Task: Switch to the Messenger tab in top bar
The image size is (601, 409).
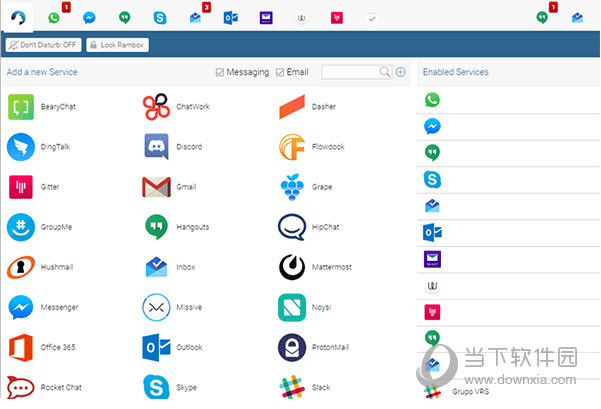Action: point(89,18)
